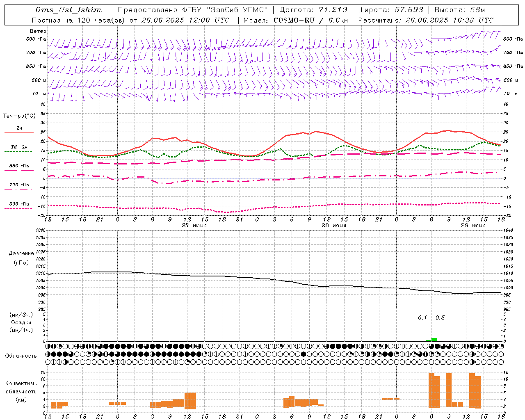Click the Давление pressure panel title
This screenshot has height=420, width=525.
(21, 253)
